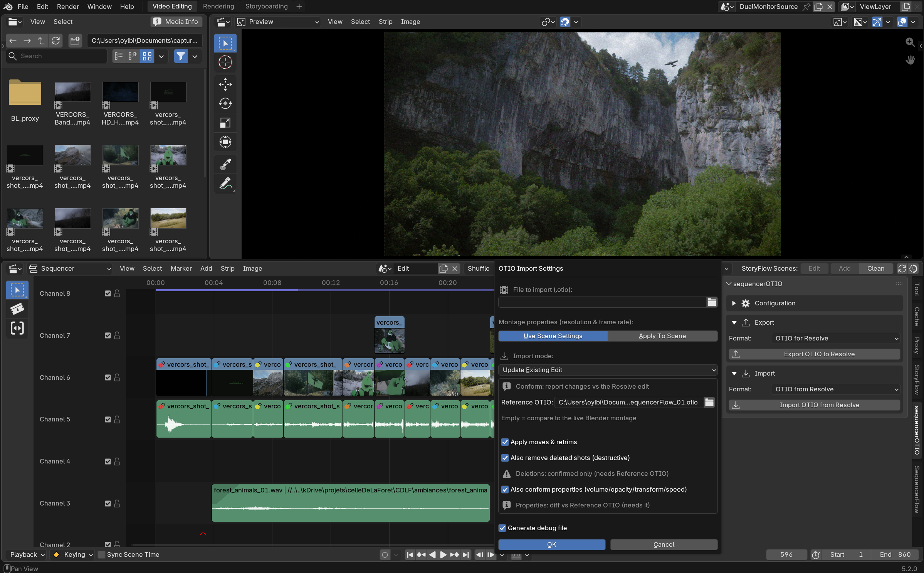Create a new folder in file browser

(75, 40)
